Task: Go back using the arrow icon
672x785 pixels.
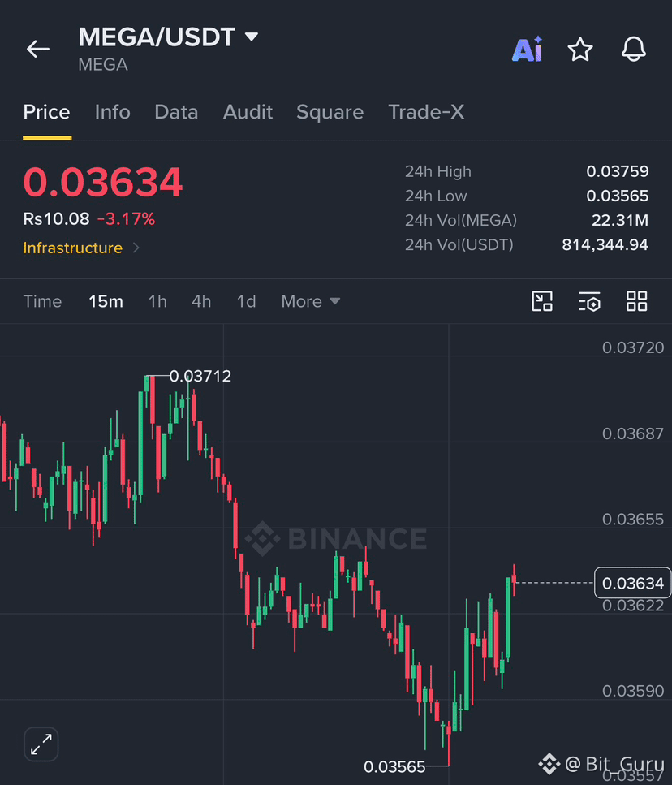Action: point(38,49)
